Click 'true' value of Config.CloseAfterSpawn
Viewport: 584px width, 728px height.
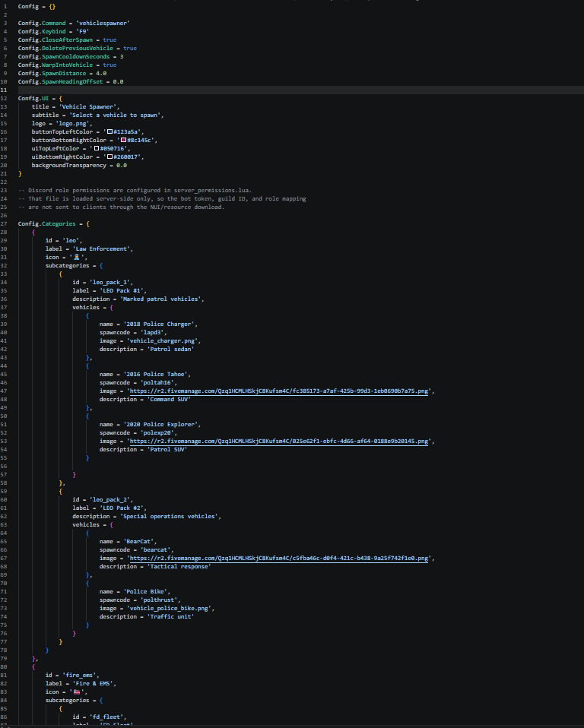point(109,40)
